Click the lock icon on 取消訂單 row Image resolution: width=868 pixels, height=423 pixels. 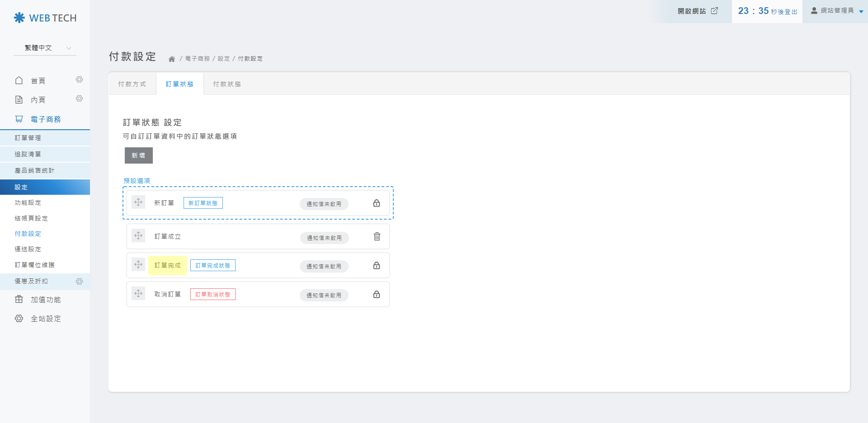376,294
